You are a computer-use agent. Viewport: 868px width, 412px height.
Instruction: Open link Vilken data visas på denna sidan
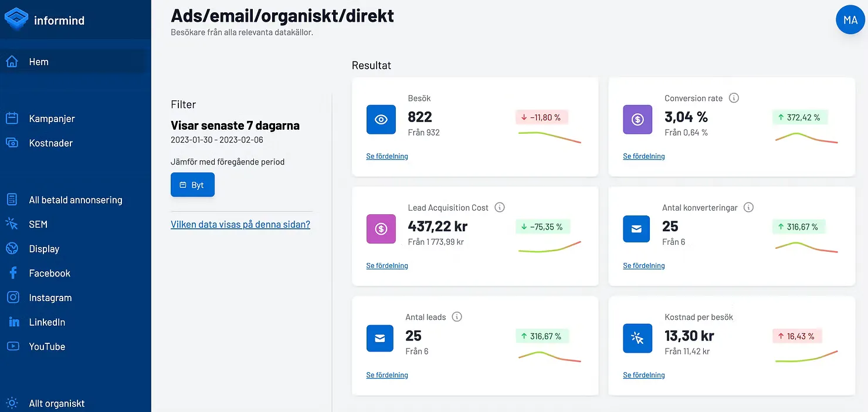click(x=240, y=224)
